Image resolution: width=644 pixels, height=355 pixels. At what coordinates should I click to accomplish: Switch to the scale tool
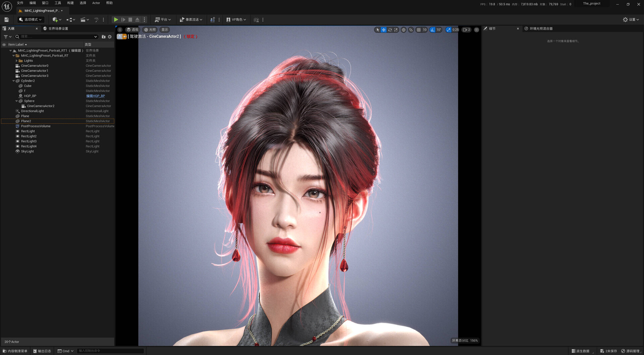pos(396,30)
